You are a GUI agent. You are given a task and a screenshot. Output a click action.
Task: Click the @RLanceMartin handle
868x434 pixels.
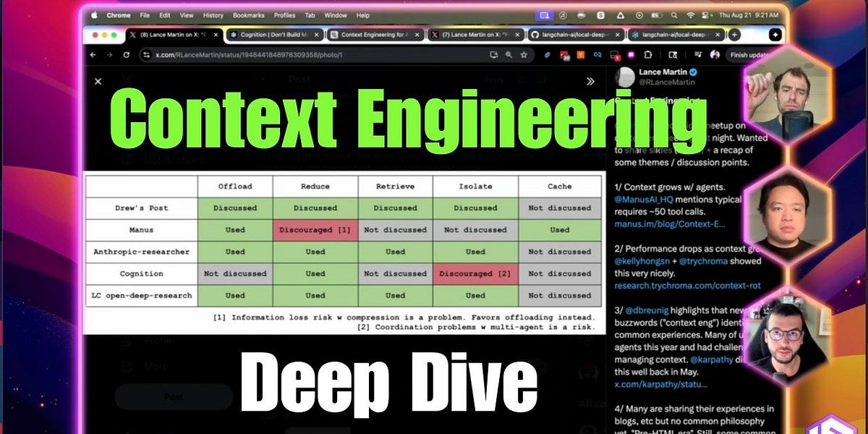(x=666, y=82)
